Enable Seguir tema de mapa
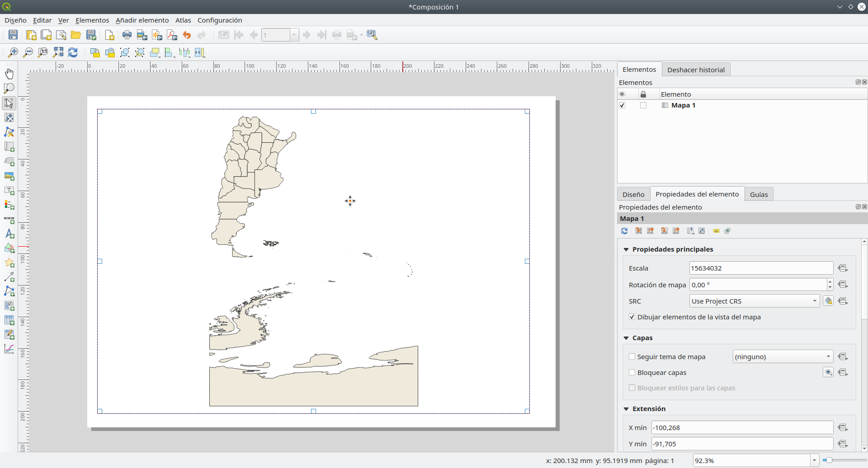 tap(632, 356)
